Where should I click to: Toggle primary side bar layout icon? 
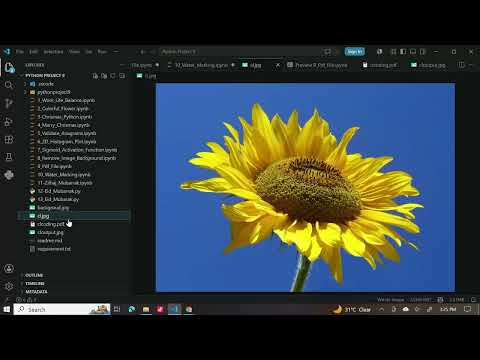click(403, 52)
